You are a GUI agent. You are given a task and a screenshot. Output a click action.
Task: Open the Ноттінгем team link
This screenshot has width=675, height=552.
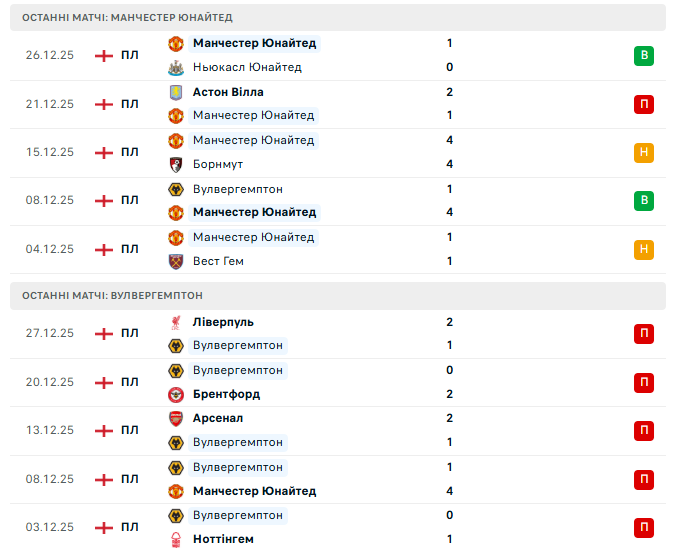coord(223,540)
